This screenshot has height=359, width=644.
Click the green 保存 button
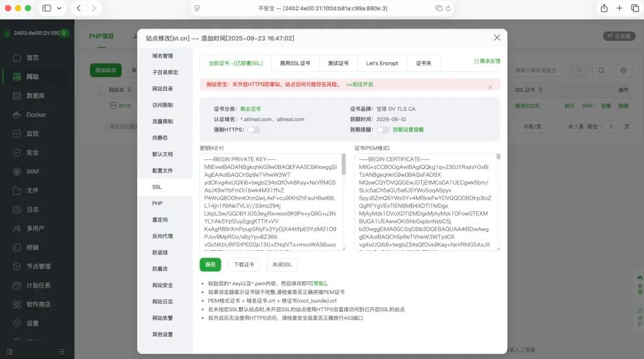[x=210, y=264]
